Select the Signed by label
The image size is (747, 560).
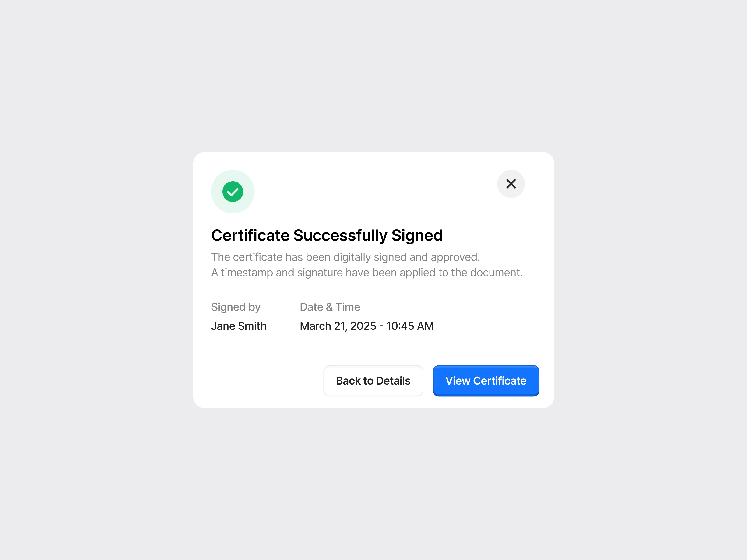(236, 307)
